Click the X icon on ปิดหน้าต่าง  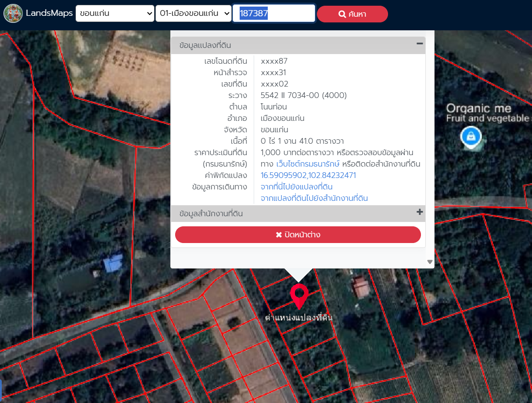[x=279, y=235]
